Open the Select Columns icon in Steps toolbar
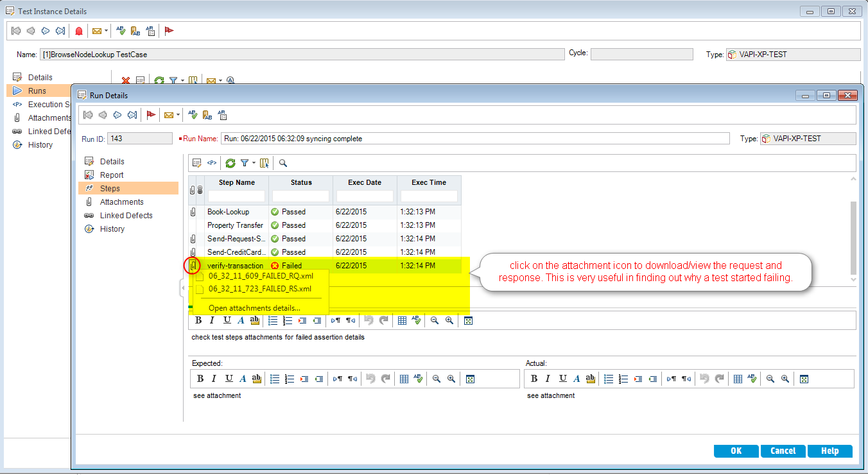Image resolution: width=868 pixels, height=475 pixels. tap(265, 163)
